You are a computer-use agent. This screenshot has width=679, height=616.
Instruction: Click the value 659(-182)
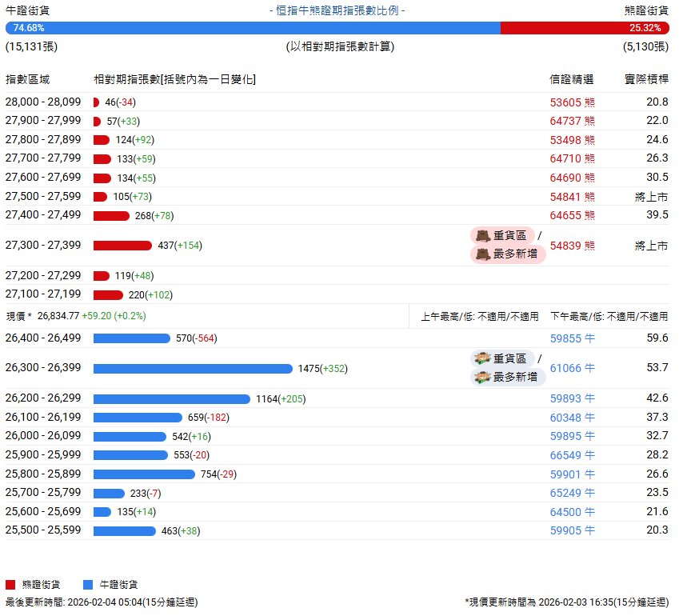point(208,418)
